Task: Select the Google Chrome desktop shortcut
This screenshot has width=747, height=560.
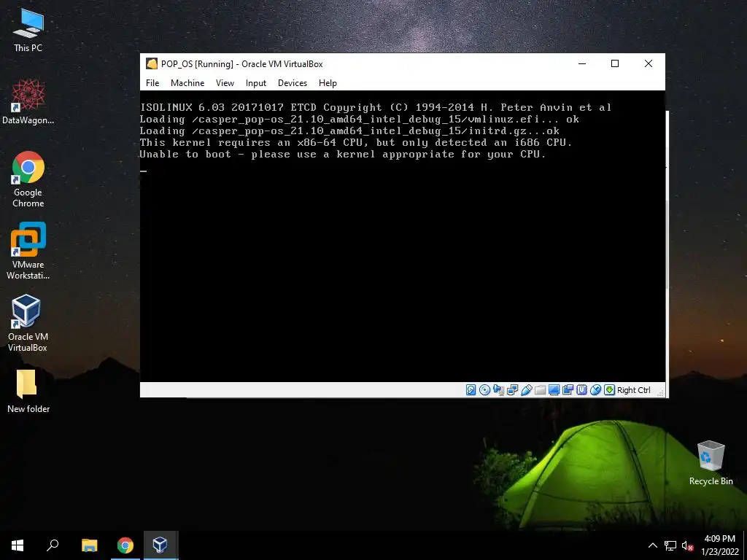Action: pyautogui.click(x=28, y=179)
